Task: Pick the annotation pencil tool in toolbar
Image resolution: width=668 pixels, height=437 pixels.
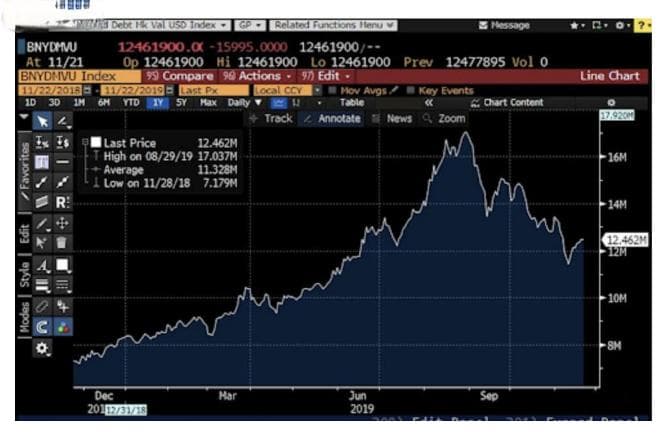Action: pos(63,121)
